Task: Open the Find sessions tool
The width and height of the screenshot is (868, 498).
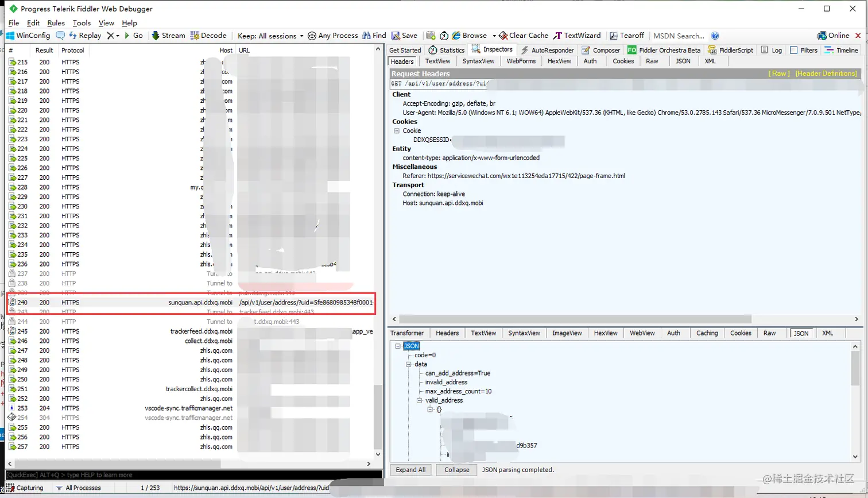Action: tap(374, 36)
